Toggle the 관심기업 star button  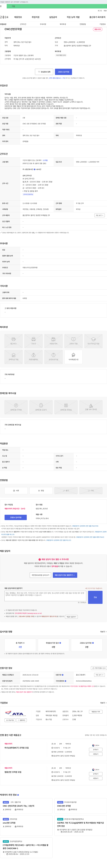click(x=10, y=720)
